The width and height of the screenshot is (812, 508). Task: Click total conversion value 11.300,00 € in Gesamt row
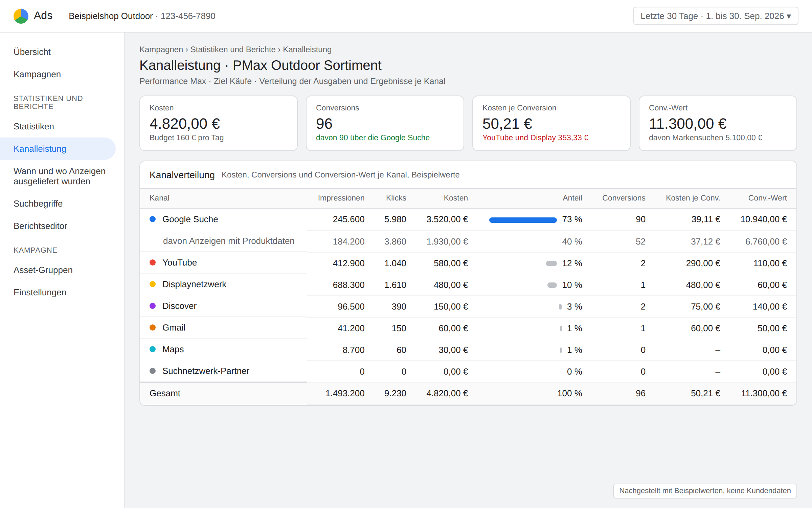(764, 393)
